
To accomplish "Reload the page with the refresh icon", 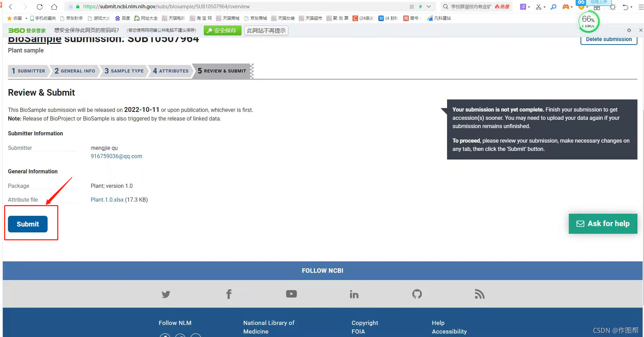I will 40,7.
